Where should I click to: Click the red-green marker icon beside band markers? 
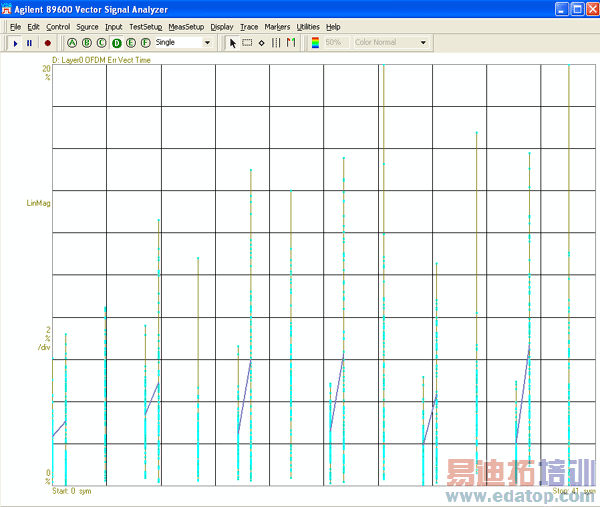point(291,43)
